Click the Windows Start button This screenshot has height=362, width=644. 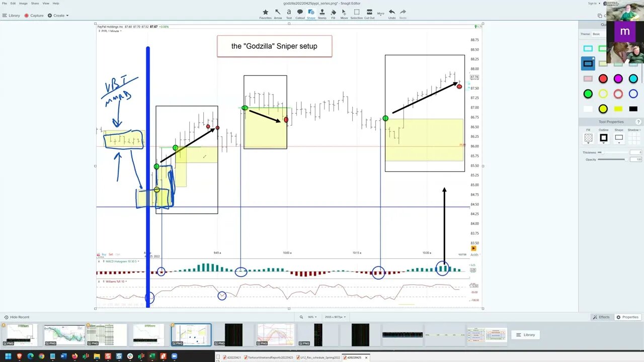coord(8,356)
